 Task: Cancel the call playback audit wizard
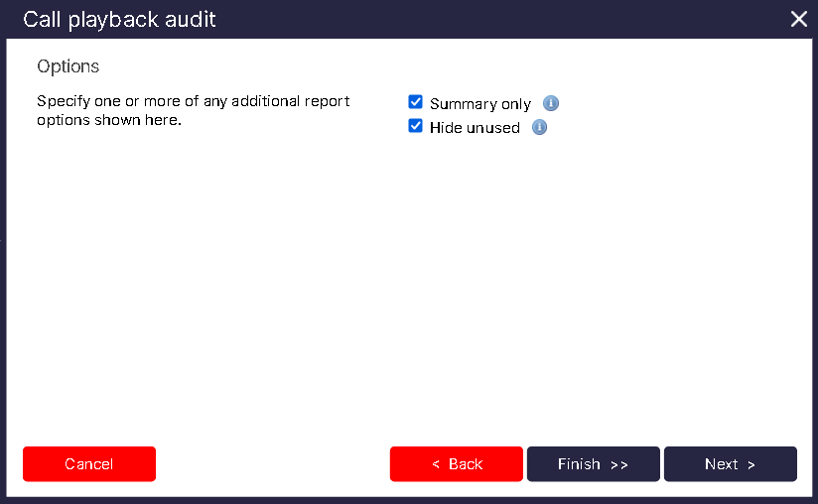pyautogui.click(x=89, y=464)
